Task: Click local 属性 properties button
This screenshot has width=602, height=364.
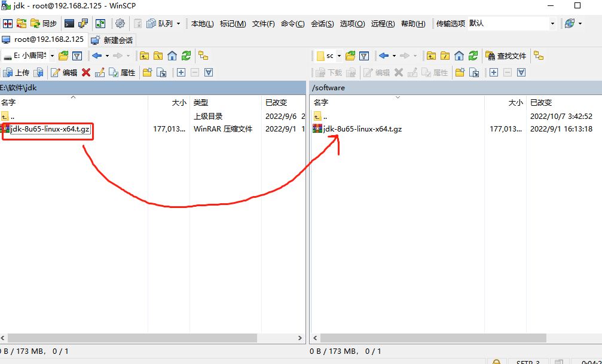Action: tap(122, 72)
